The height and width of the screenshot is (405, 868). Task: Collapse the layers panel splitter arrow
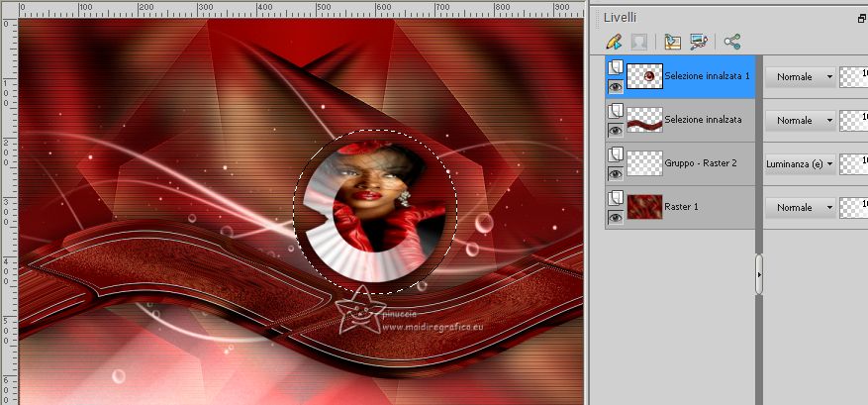(x=759, y=274)
